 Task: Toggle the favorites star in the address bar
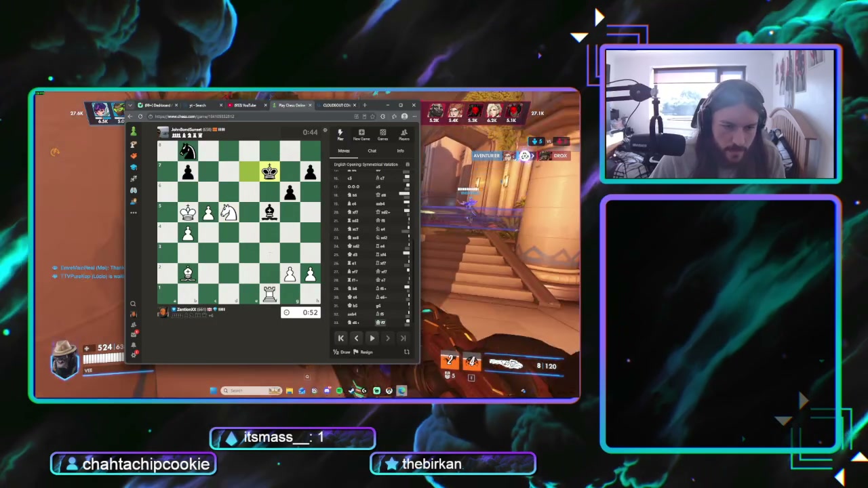372,117
